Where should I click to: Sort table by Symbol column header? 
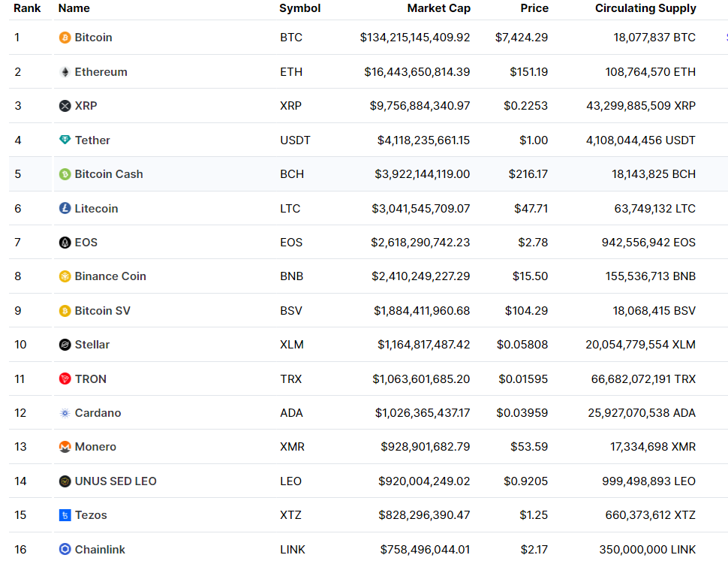click(x=300, y=8)
